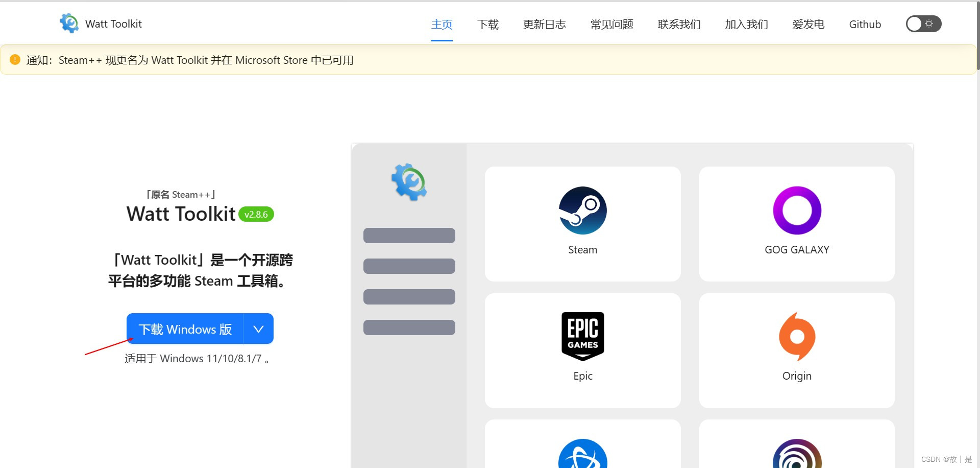980x468 pixels.
Task: Click the Epic Games logo icon
Action: pos(582,336)
